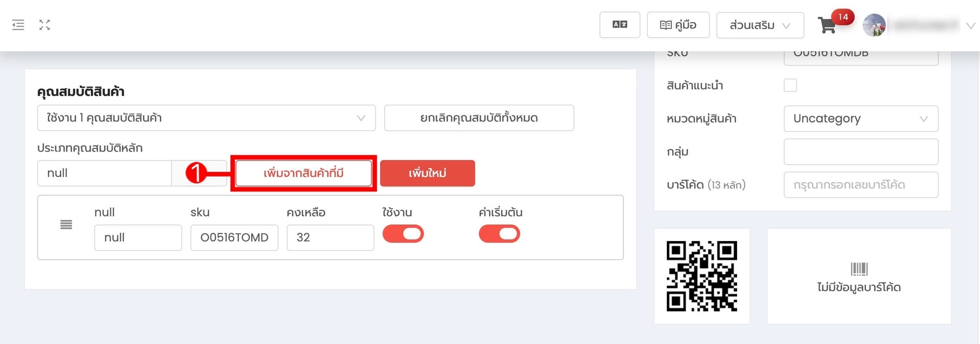Screen dimensions: 980x344
Task: Open the Uncategory category dropdown
Action: (x=861, y=118)
